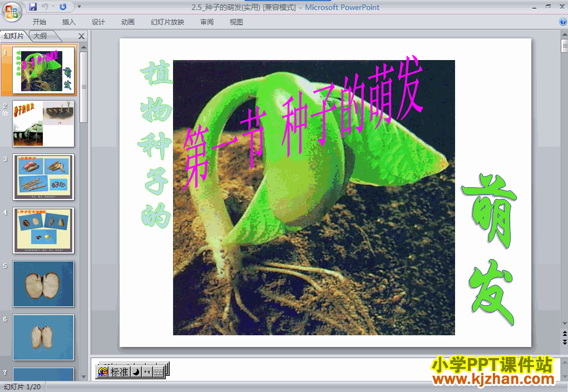Select the magenta title 第一节 种子的萌发

[303, 123]
